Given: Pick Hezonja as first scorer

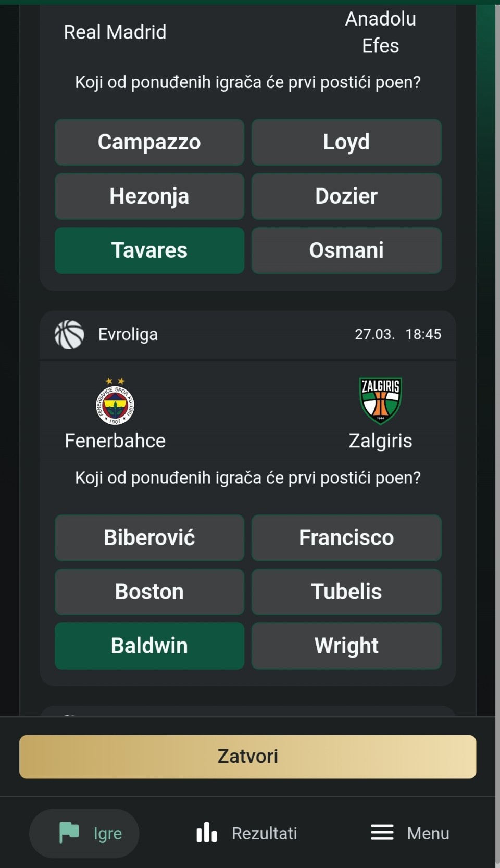Looking at the screenshot, I should [x=149, y=196].
